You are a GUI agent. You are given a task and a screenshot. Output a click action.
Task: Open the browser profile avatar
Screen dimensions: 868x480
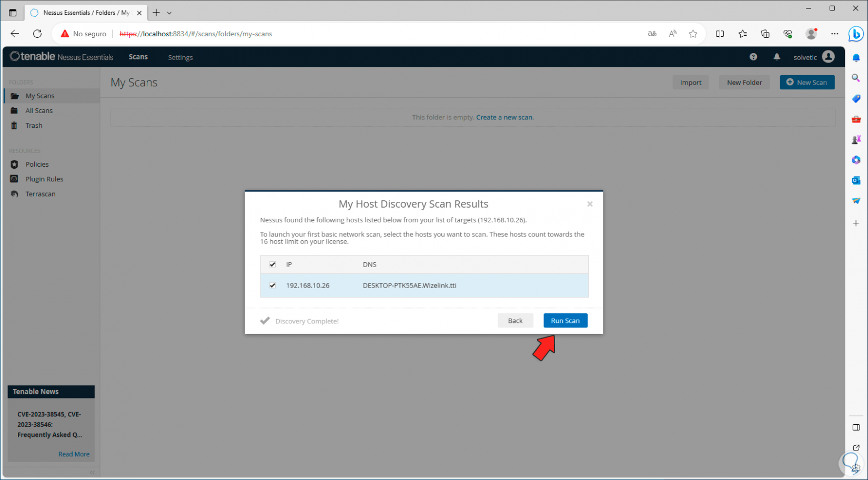coord(811,34)
